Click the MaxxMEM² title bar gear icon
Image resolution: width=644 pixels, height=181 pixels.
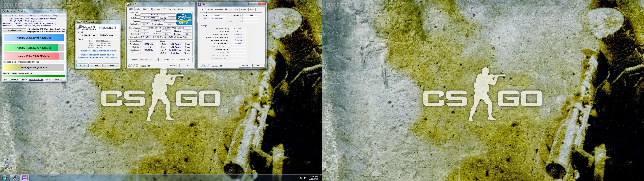(4, 11)
